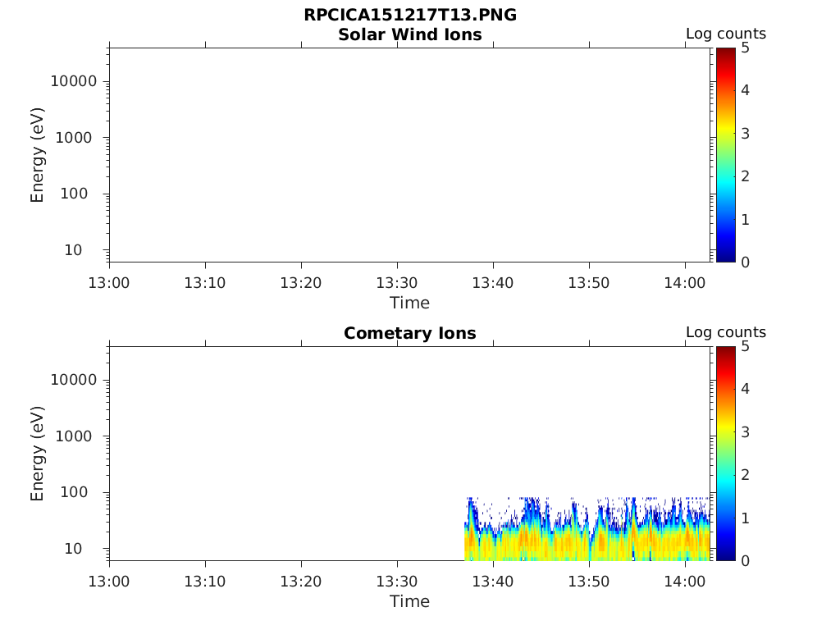The width and height of the screenshot is (840, 630).
Task: Click the colorbar value 3 on bottom colorbar
Action: coord(745,431)
